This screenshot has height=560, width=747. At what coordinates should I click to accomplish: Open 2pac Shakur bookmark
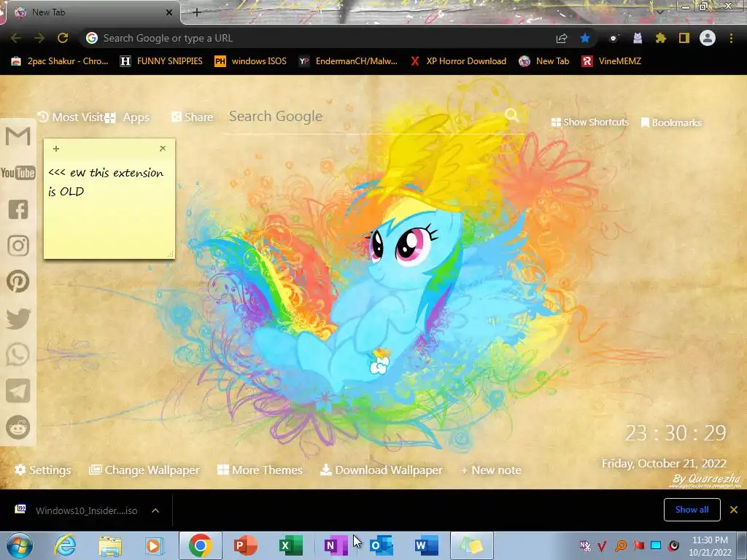60,61
